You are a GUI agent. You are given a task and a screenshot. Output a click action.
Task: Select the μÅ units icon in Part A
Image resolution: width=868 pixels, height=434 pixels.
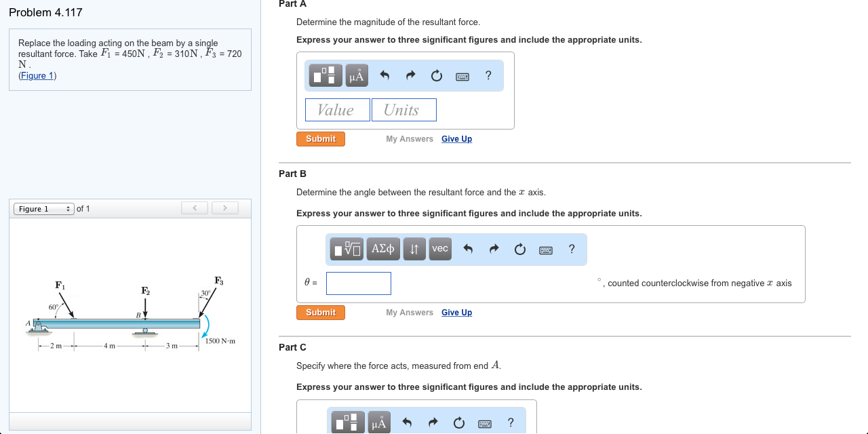tap(356, 75)
